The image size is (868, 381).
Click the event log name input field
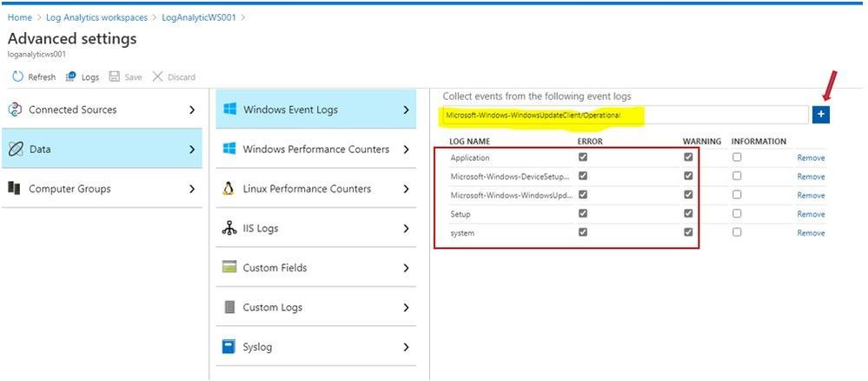pos(626,115)
